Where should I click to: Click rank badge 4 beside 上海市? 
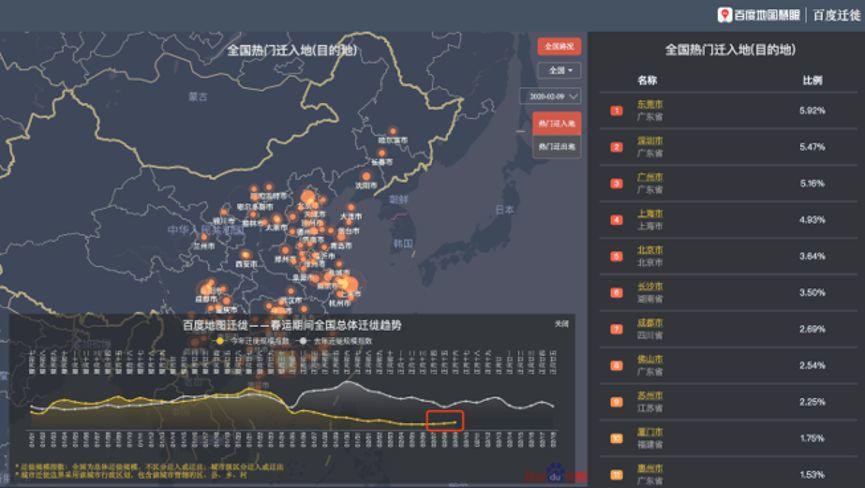pos(616,220)
